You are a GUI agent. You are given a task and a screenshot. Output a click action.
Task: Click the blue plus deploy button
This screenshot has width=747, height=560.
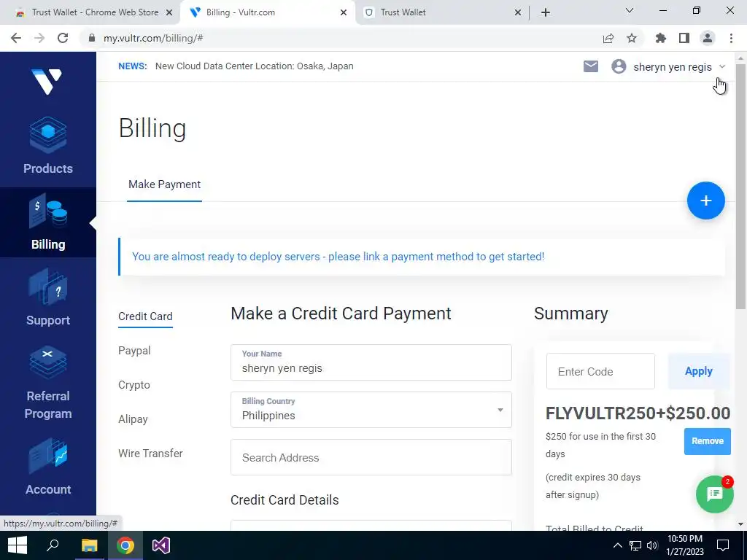[705, 201]
